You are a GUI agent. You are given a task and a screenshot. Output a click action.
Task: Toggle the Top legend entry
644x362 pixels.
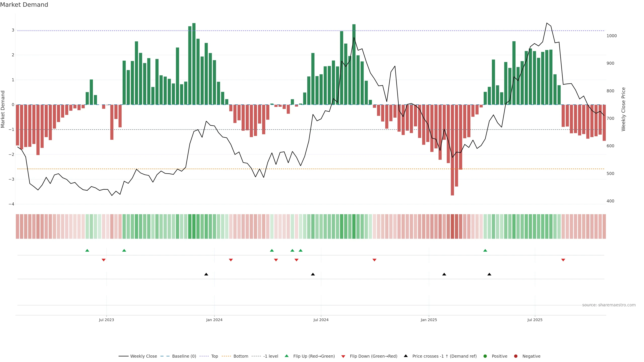coord(214,356)
